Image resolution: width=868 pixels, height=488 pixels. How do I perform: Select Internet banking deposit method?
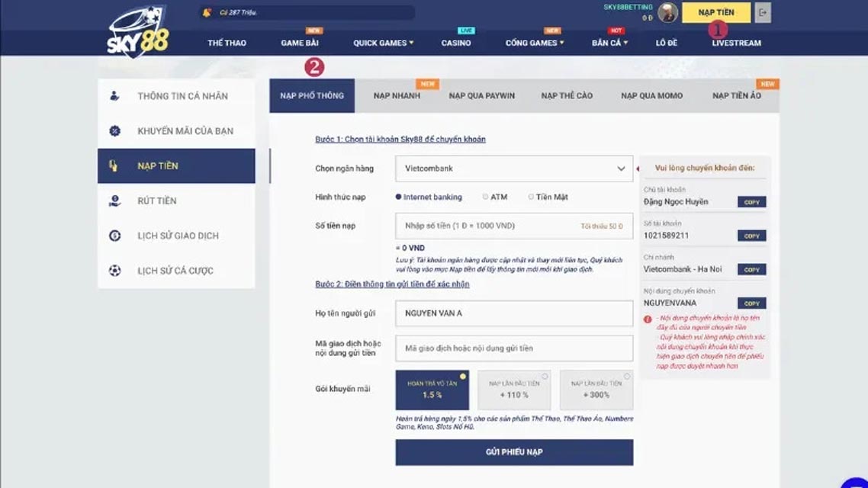coord(398,197)
